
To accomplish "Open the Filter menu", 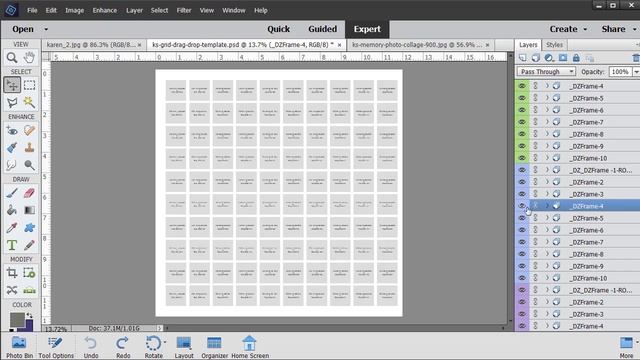I will tap(184, 11).
